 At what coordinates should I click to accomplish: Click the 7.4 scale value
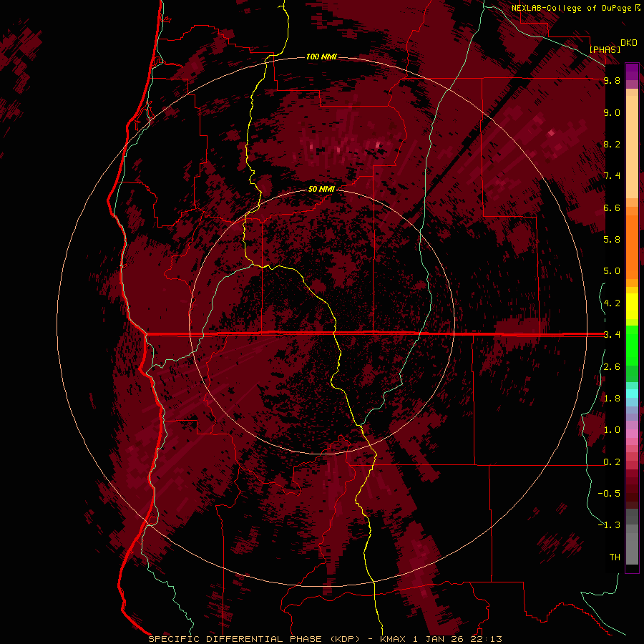pos(612,176)
